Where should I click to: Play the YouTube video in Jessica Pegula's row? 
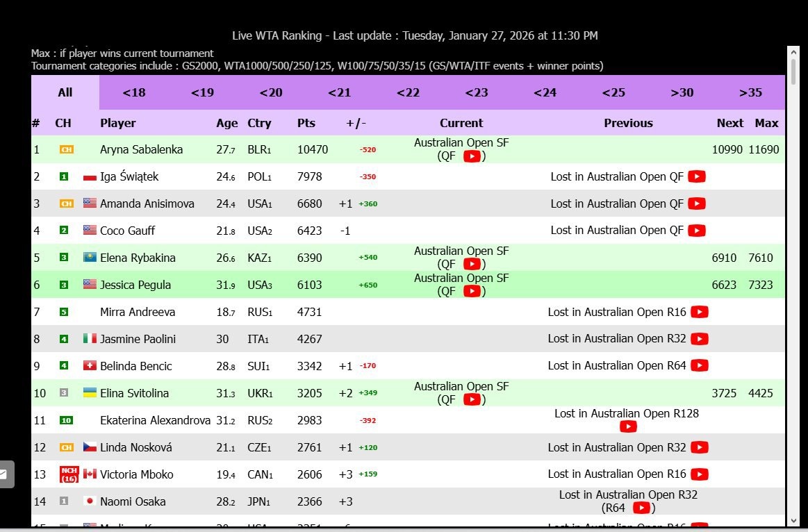click(x=472, y=291)
